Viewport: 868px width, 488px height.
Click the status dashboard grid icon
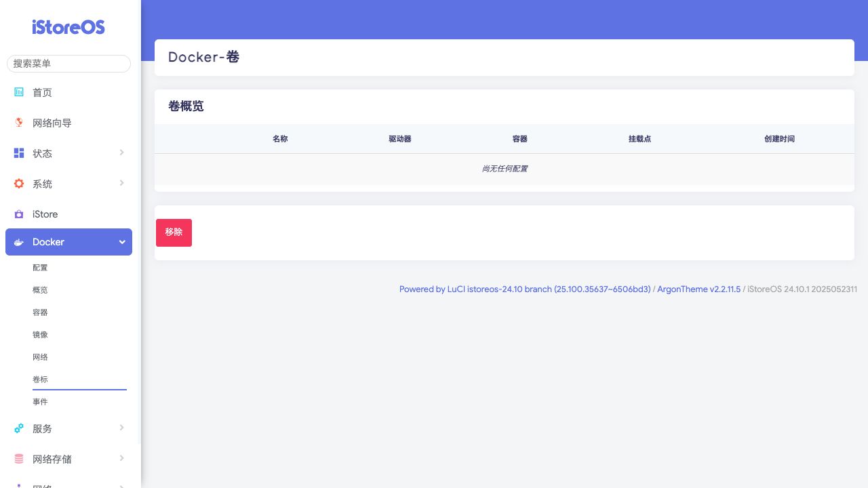click(x=19, y=153)
